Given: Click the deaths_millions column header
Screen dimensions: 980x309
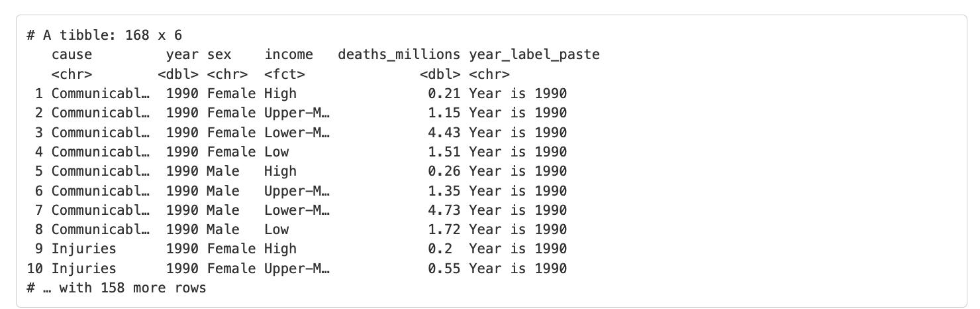Looking at the screenshot, I should click(399, 54).
